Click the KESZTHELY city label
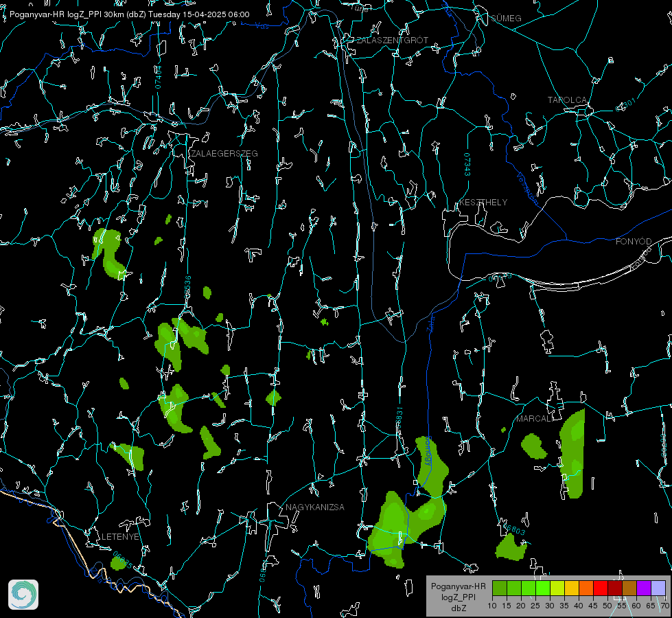Image resolution: width=672 pixels, height=618 pixels. [483, 203]
